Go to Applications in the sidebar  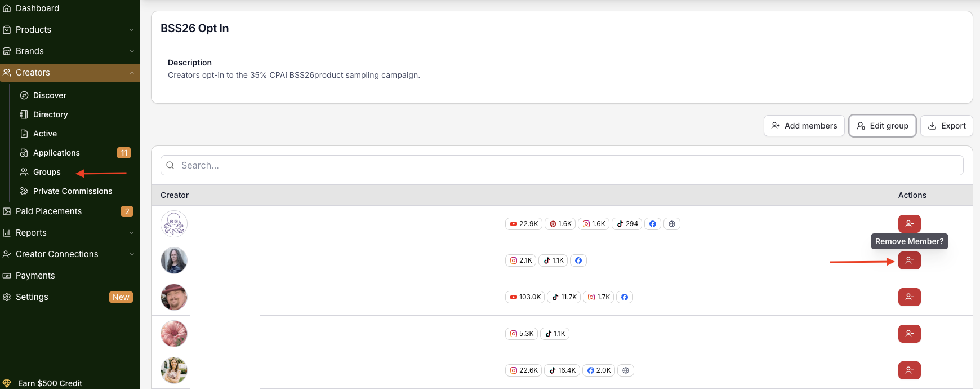point(56,153)
